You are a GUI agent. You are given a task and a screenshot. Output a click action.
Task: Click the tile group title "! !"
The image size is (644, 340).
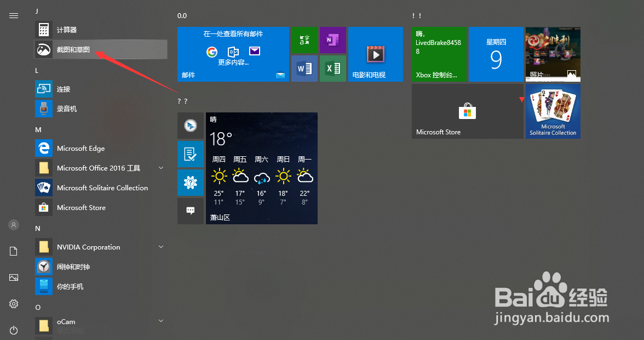[x=417, y=15]
